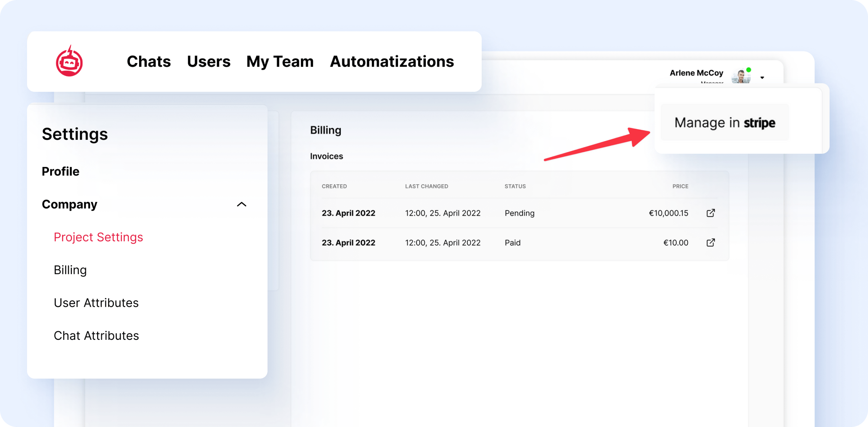Open Billing in the sidebar
Viewport: 868px width, 427px height.
pos(70,270)
